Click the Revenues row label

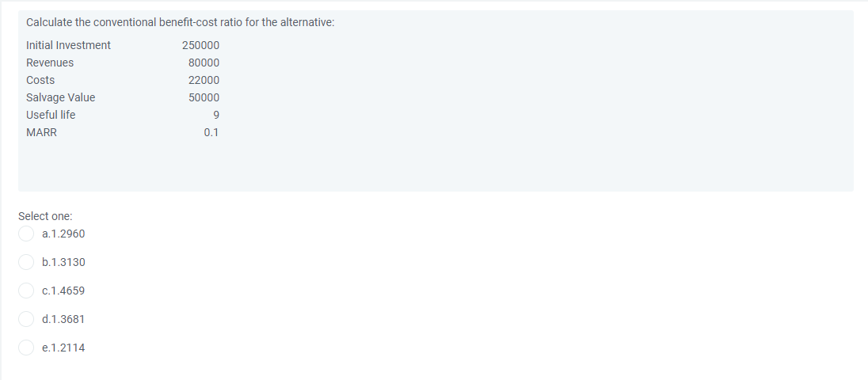[50, 63]
